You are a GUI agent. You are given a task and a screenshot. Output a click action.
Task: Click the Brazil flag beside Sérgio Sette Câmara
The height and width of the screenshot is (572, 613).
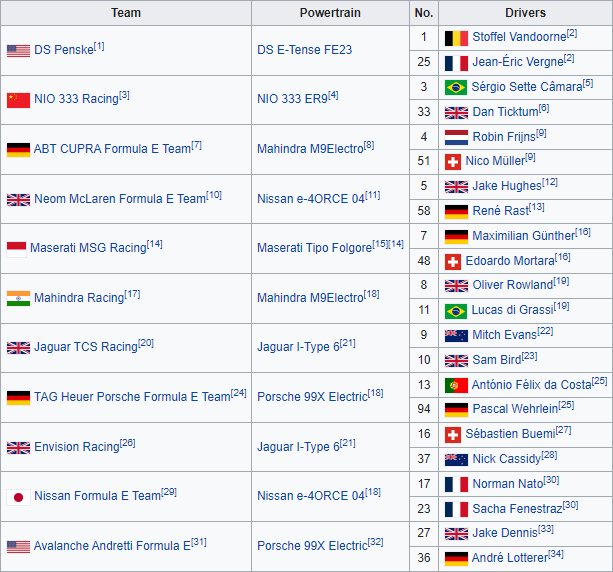click(x=456, y=88)
